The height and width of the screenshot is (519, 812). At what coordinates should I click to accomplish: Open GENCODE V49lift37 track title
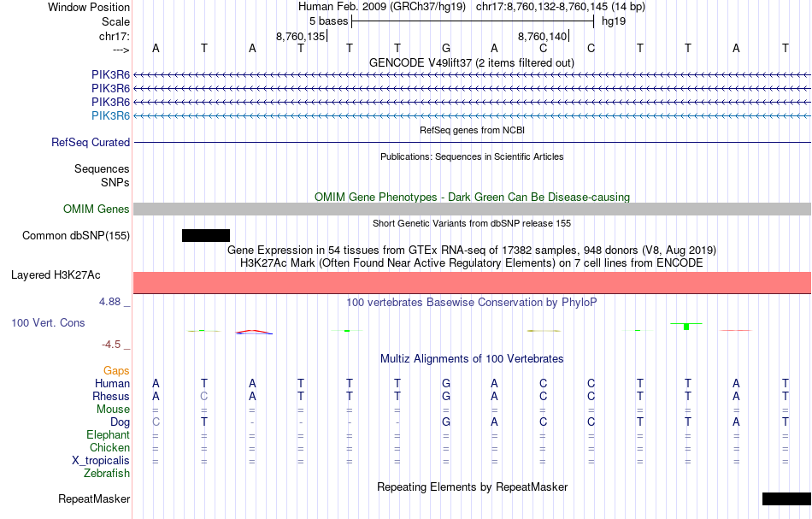[471, 63]
